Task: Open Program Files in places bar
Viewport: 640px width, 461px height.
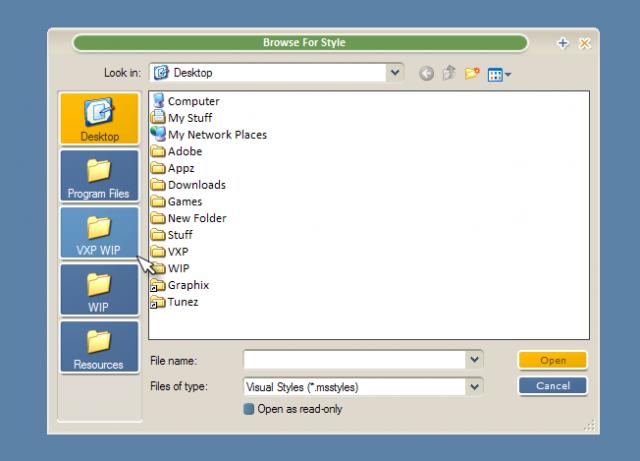Action: point(100,176)
